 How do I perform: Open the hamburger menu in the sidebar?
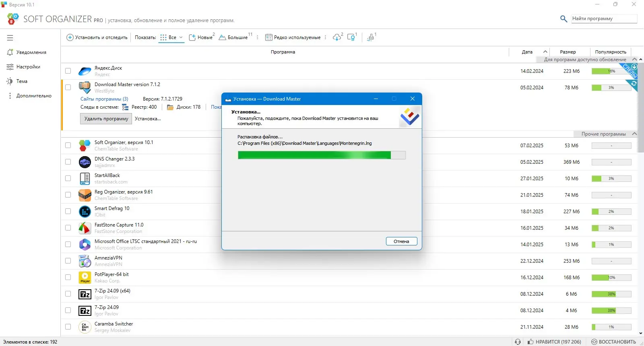[10, 38]
